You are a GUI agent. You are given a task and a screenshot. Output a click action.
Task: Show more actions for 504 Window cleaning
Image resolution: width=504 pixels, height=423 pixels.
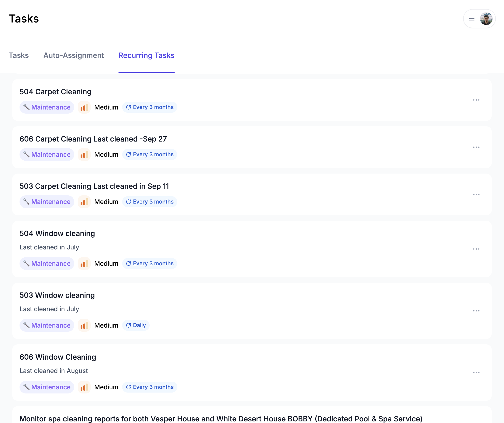476,249
